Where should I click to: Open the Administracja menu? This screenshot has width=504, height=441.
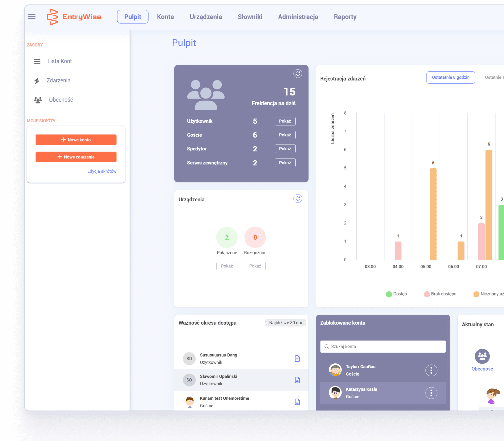click(x=298, y=17)
